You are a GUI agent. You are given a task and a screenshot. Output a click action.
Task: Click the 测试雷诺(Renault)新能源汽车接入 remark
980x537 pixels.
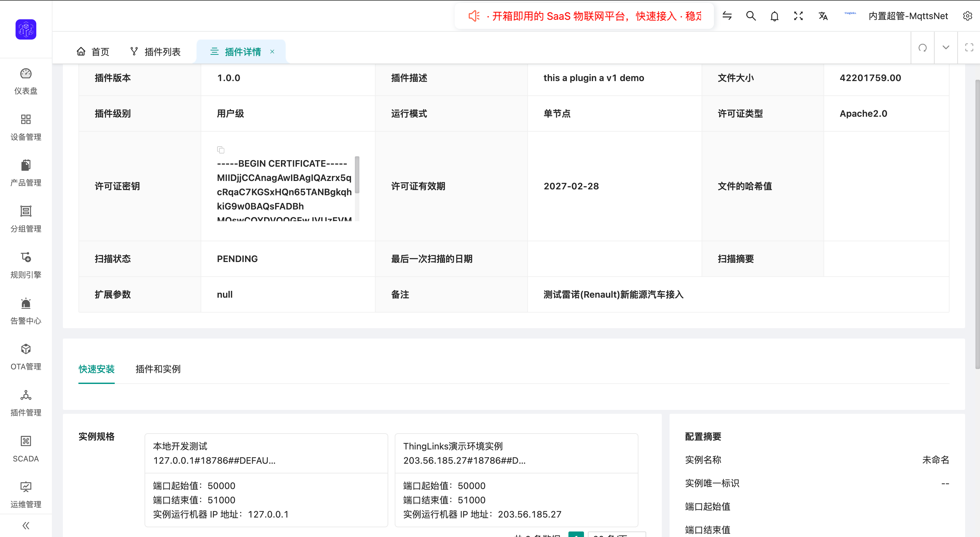coord(613,294)
